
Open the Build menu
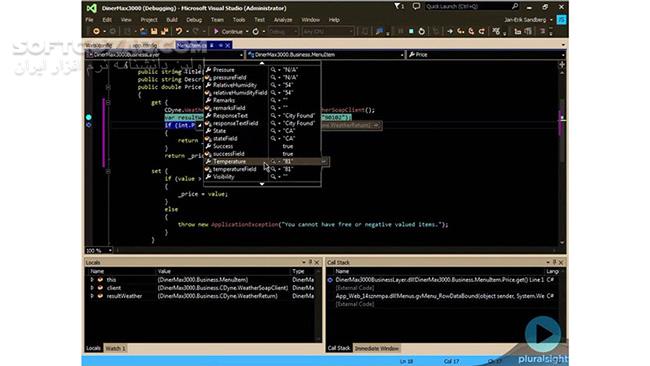point(172,19)
